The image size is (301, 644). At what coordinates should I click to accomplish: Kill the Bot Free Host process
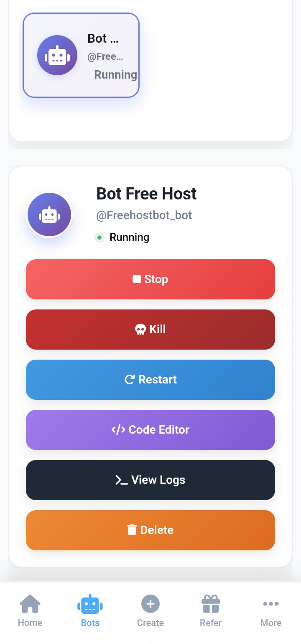coord(150,330)
